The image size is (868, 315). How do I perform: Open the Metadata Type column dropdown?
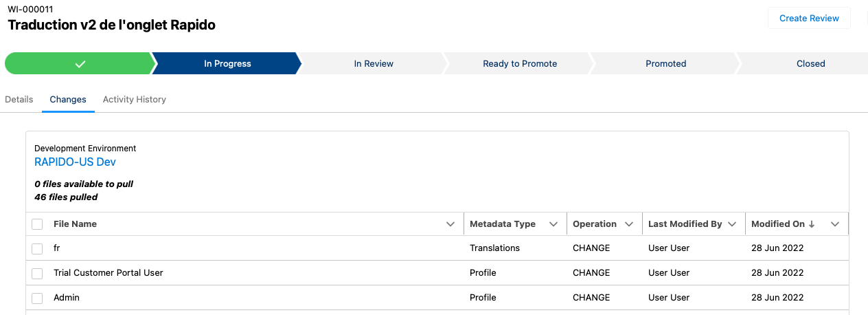click(552, 224)
